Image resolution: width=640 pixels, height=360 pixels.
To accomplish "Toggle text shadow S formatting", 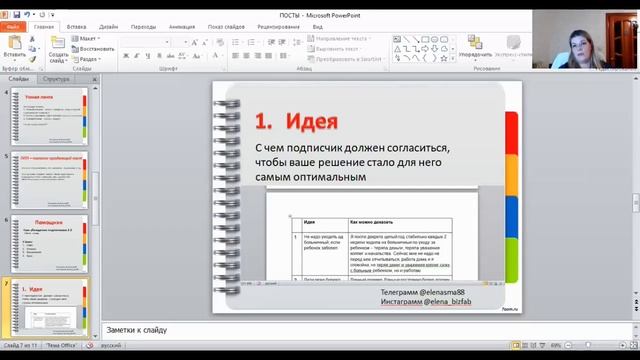I will point(159,56).
